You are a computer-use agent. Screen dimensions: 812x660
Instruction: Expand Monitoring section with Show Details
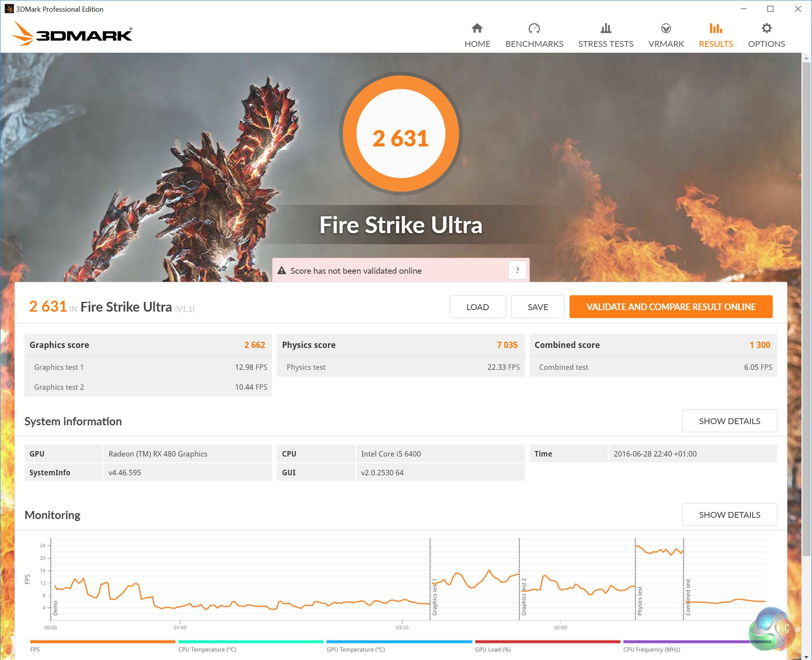[729, 515]
